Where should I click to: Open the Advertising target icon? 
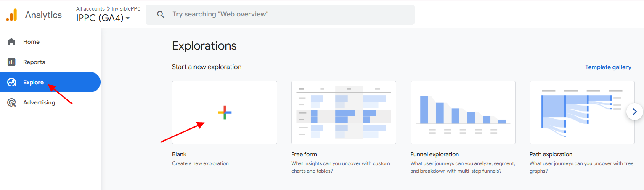click(11, 102)
